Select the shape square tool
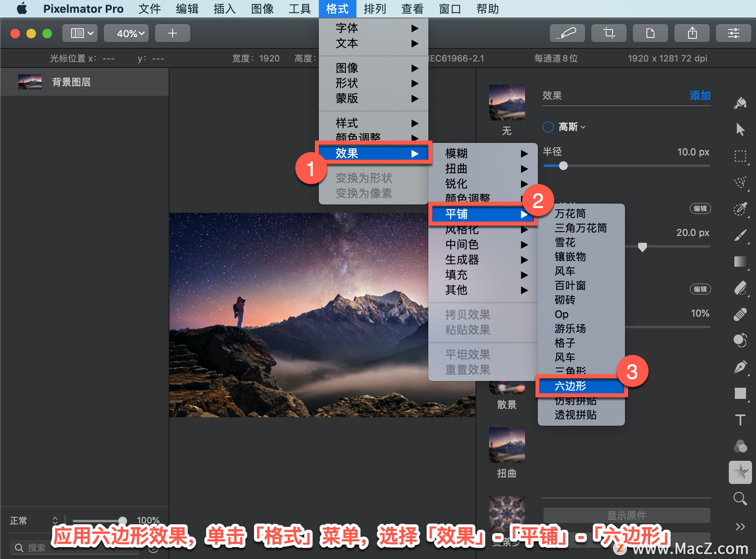Viewport: 756px width, 559px height. coord(740,393)
